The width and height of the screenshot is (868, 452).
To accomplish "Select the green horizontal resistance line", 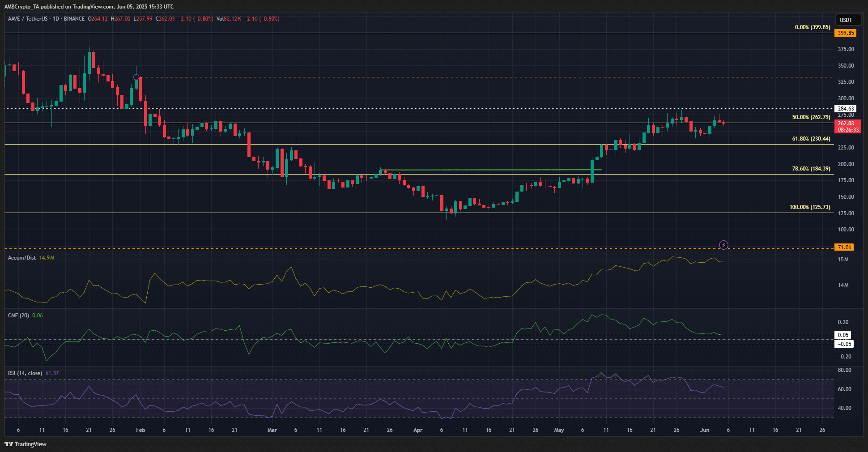I will pos(492,170).
